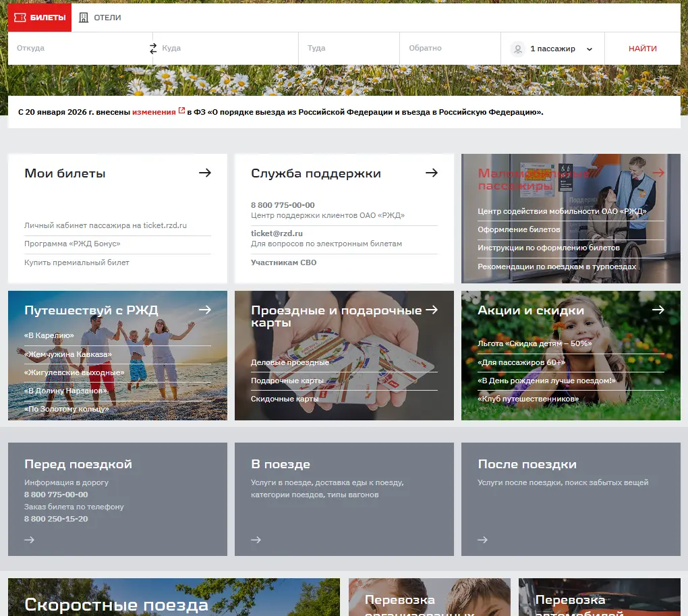Open Программа «РЖД Бонус» link
This screenshot has width=688, height=616.
[72, 244]
